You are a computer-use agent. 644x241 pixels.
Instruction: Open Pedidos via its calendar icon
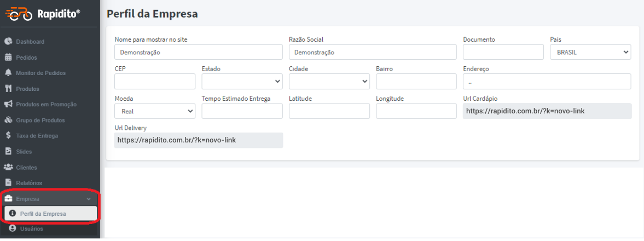point(8,57)
